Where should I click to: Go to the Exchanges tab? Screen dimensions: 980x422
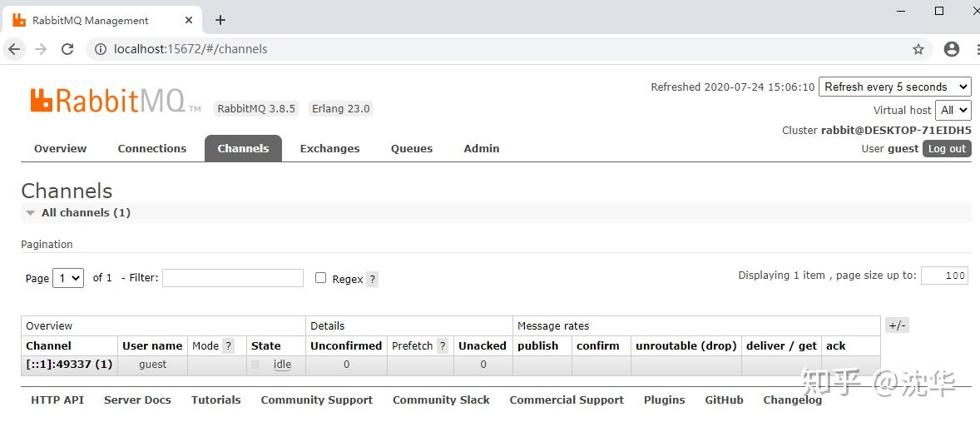tap(329, 148)
